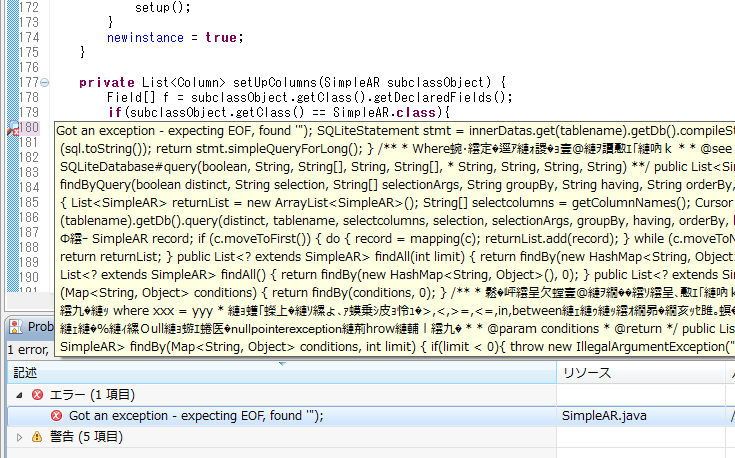Collapse the setUpColumns method fold marker
Screen dimensions: 735x458
pyautogui.click(x=45, y=83)
